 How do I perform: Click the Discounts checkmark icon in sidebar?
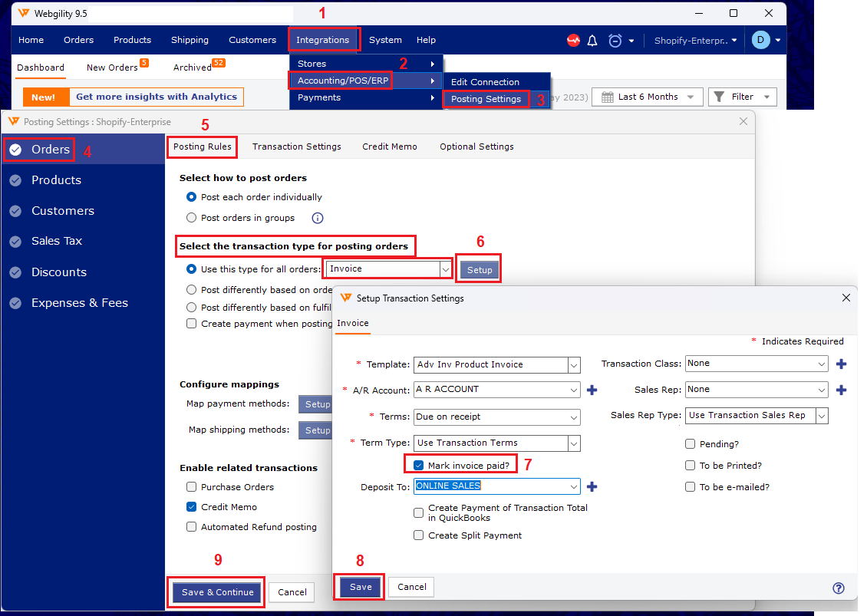15,272
